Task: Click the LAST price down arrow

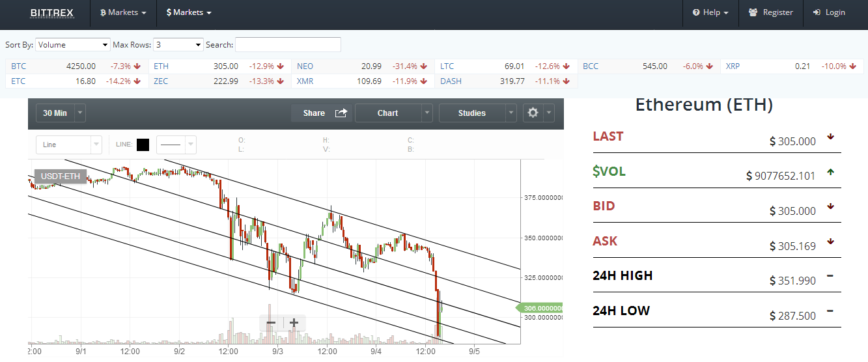Action: (830, 137)
